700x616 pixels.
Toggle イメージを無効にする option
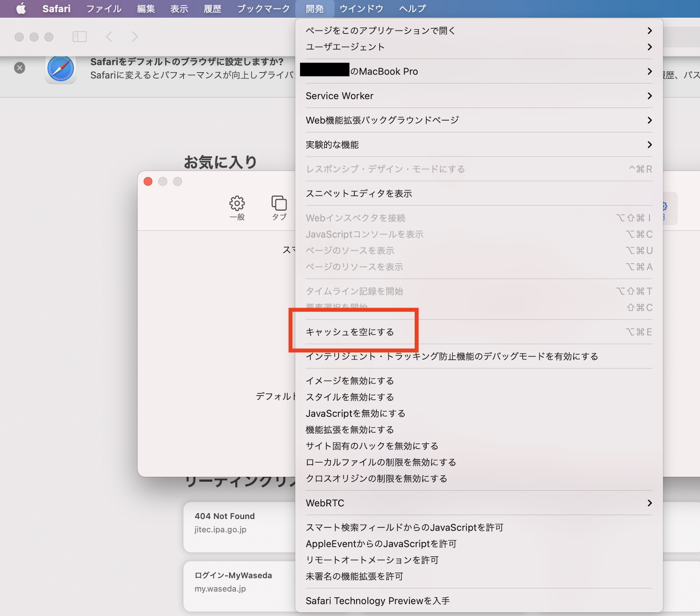350,381
